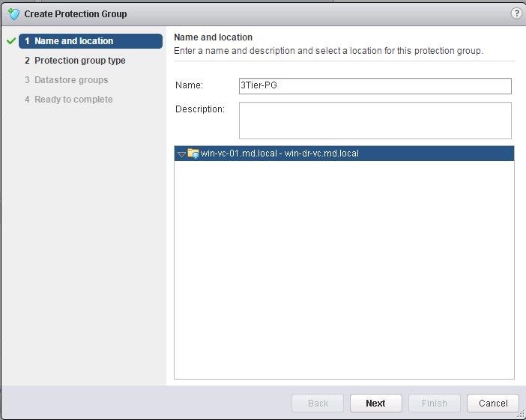This screenshot has height=420, width=526.
Task: Click the Back button
Action: [318, 403]
